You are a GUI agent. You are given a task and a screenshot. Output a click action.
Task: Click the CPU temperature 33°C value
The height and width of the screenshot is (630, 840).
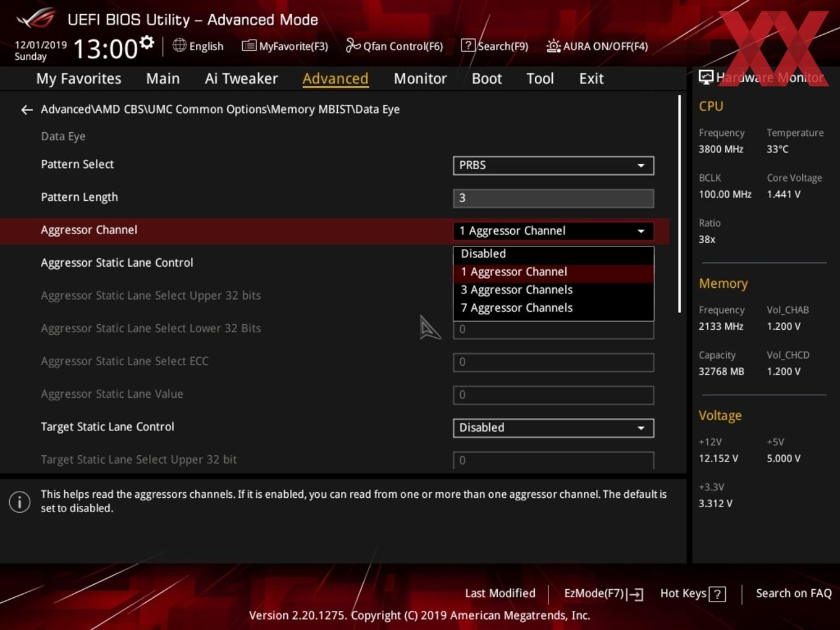[x=778, y=149]
